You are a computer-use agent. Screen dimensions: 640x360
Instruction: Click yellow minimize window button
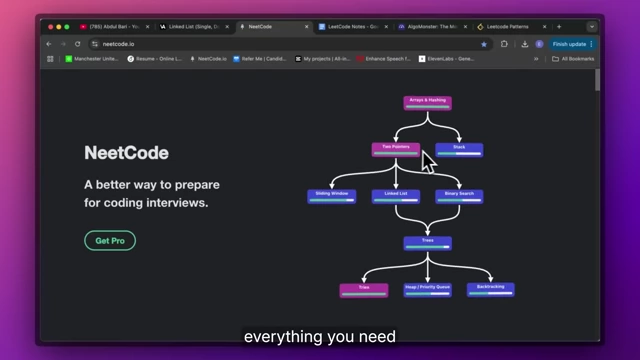pos(59,27)
